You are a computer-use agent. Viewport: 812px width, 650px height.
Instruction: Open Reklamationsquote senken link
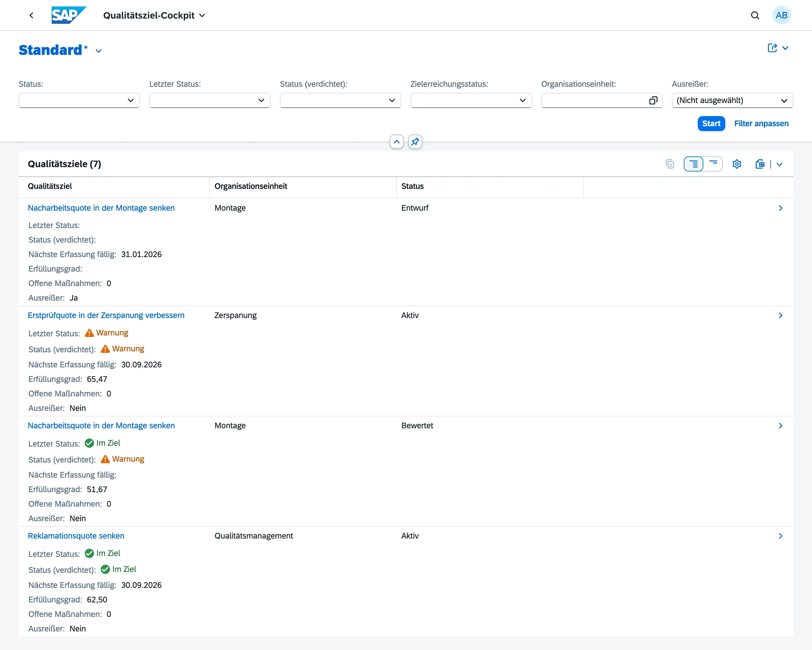(x=76, y=536)
